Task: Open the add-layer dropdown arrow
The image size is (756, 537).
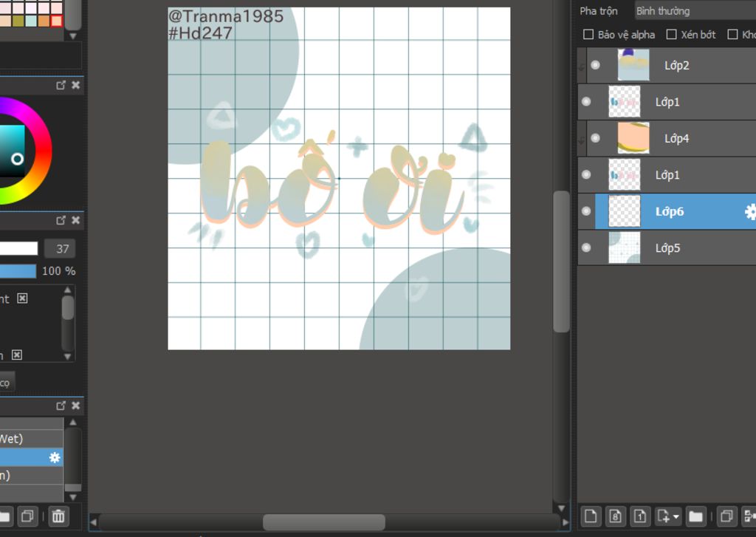Action: [x=676, y=517]
